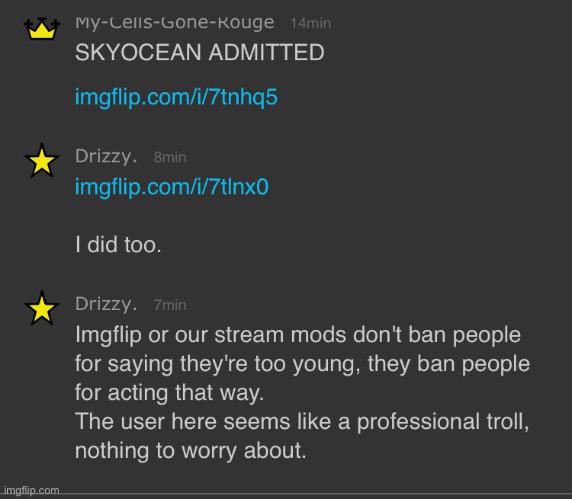Open the imgflip.com/i/7tnhq5 link

tap(176, 97)
